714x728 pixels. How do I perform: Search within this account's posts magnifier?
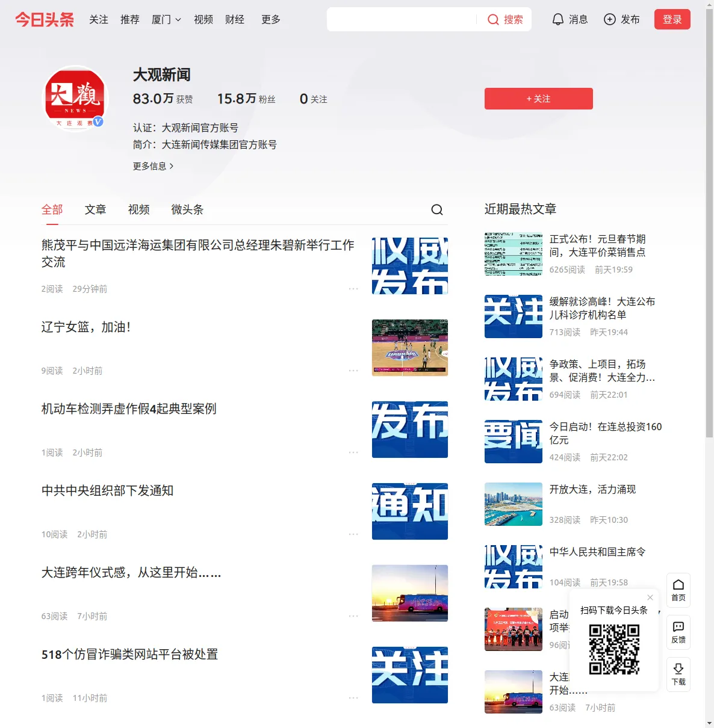pos(437,209)
